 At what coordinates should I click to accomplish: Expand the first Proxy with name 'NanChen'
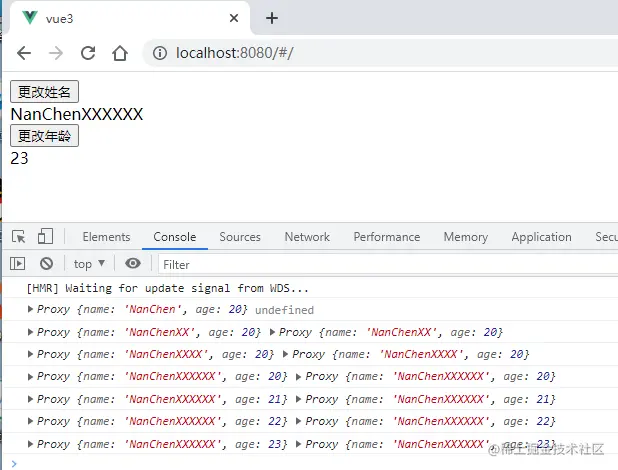(x=30, y=309)
